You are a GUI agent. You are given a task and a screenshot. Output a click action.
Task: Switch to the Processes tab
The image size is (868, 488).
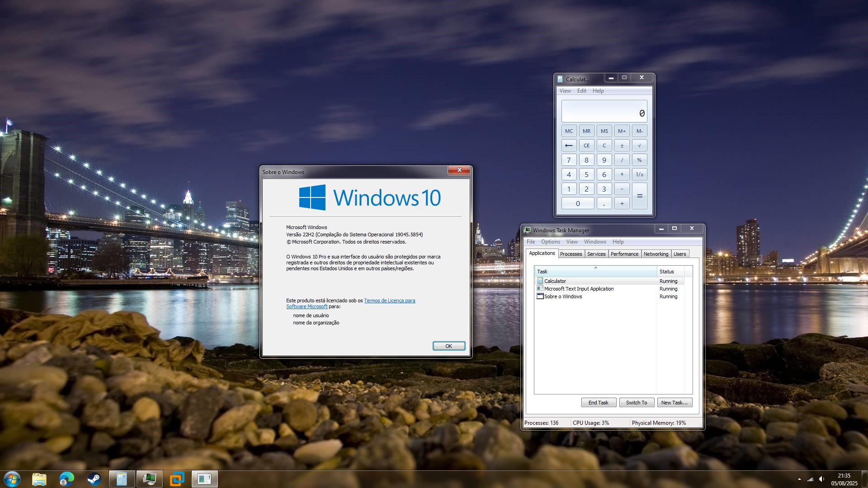click(571, 254)
